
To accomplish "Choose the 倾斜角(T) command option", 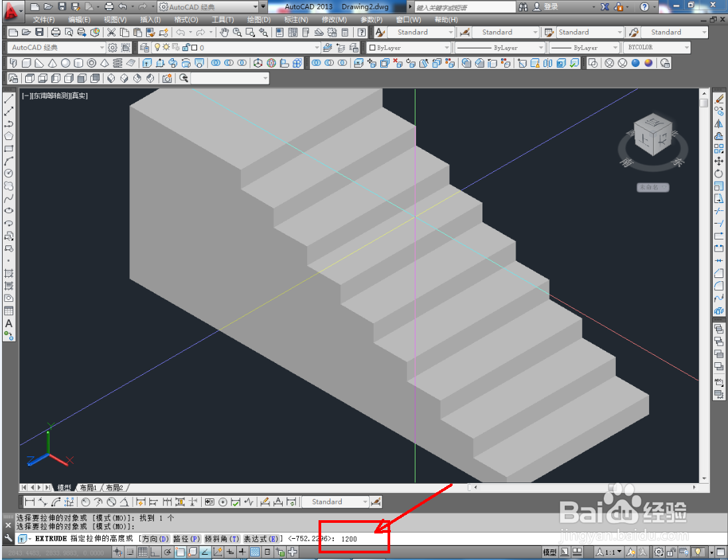I will click(222, 539).
